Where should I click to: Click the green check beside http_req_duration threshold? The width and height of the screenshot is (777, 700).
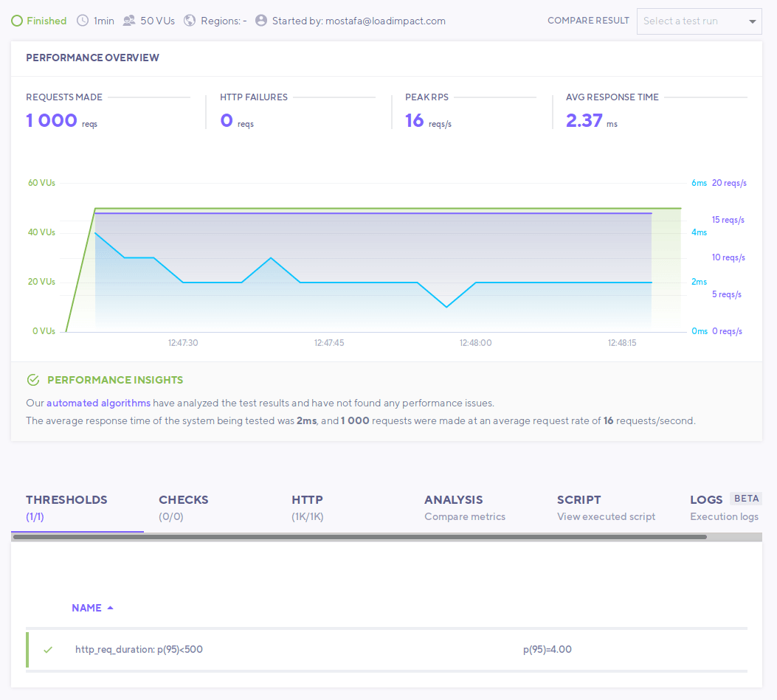tap(48, 650)
